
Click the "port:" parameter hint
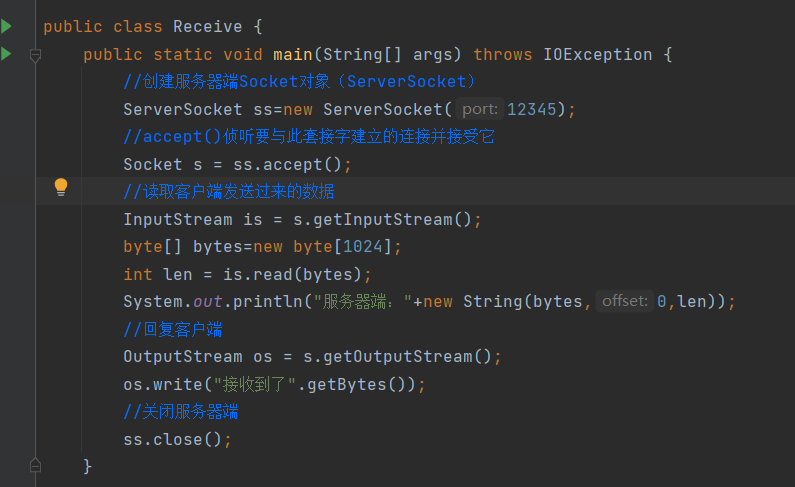(481, 109)
